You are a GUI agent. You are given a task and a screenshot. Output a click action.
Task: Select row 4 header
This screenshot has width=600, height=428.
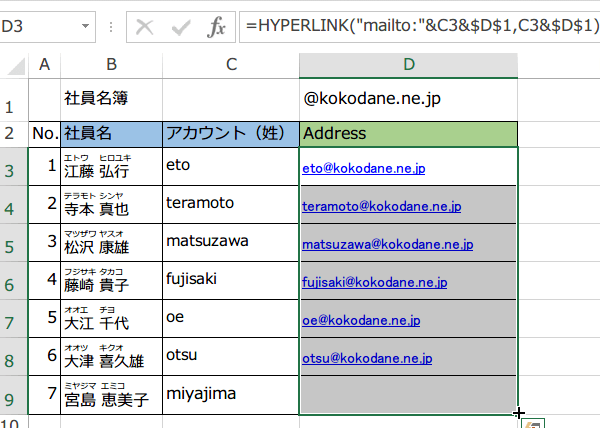(x=14, y=205)
